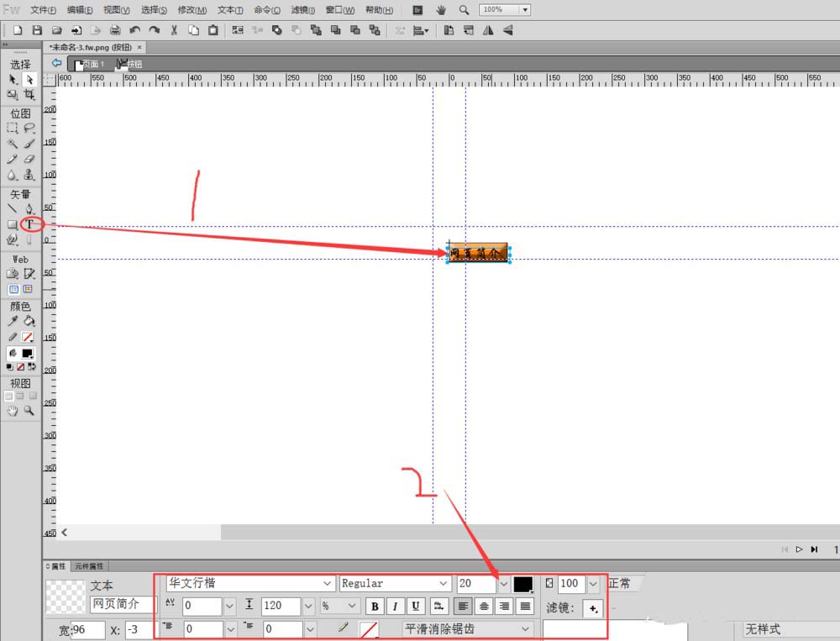Select the Marquee tool

tap(13, 128)
